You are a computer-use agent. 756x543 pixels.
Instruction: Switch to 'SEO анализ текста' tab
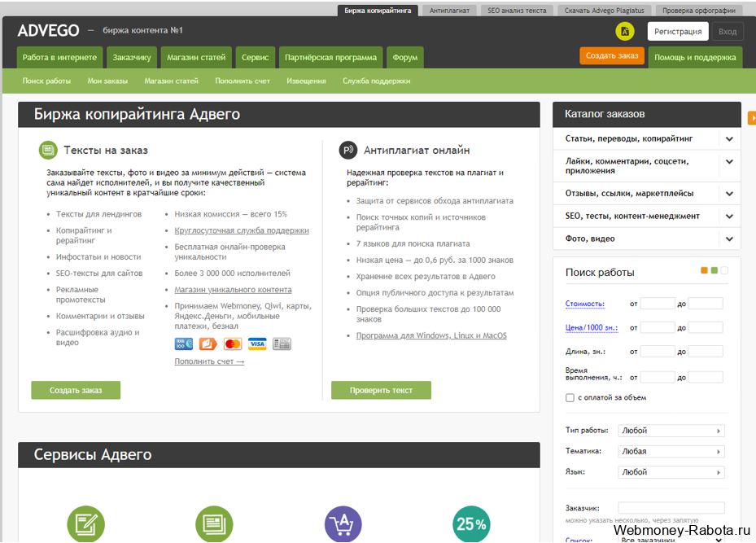coord(517,10)
